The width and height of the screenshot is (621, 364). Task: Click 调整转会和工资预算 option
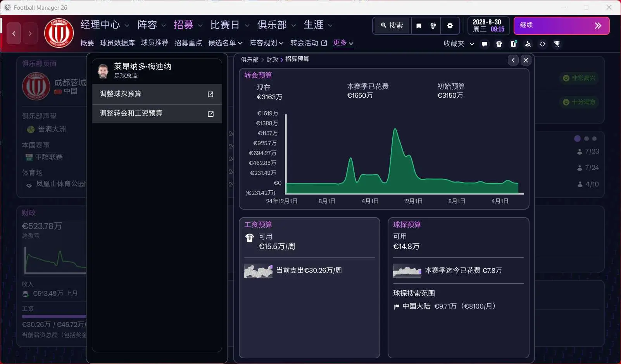[157, 114]
